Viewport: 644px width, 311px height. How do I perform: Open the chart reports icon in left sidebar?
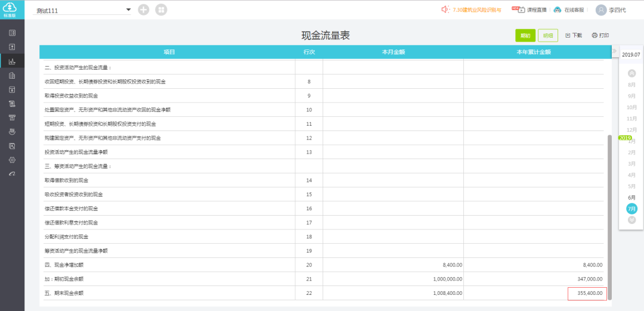pyautogui.click(x=12, y=61)
